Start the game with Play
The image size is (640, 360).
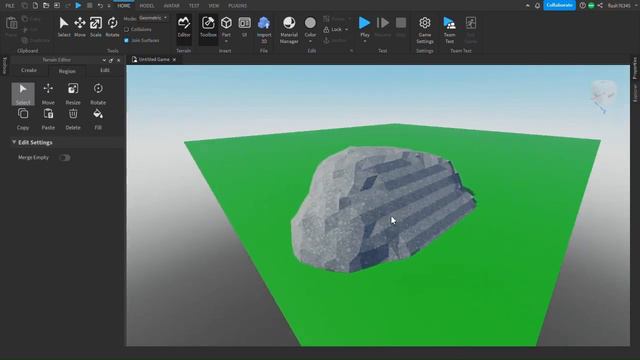364,24
